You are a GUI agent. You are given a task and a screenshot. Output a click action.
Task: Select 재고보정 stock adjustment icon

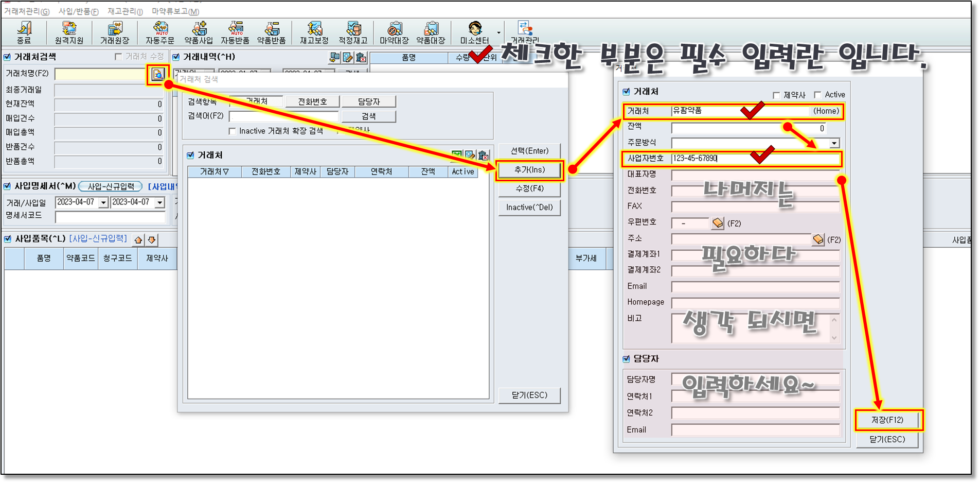tap(314, 32)
